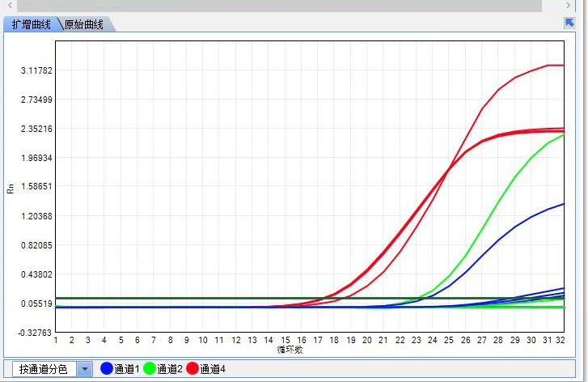Viewport: 588px width, 382px height.
Task: Click the blue 通道1 color swatch
Action: click(x=107, y=368)
